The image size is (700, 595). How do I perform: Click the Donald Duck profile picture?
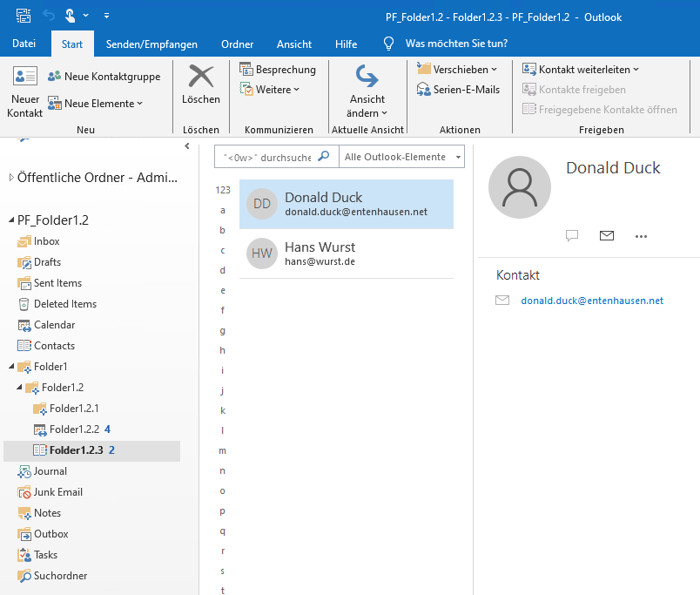520,187
